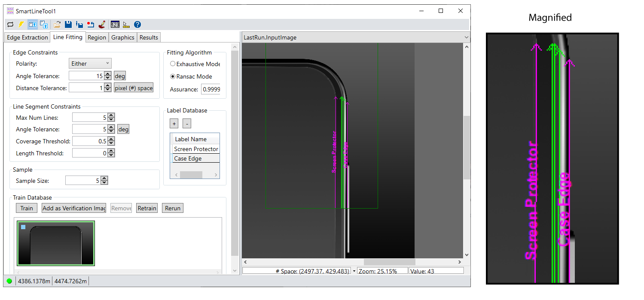Click the blue floppy disk save icon

pos(68,24)
